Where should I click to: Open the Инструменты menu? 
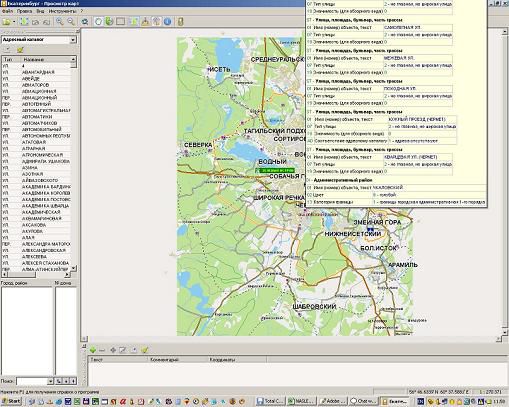pyautogui.click(x=62, y=11)
